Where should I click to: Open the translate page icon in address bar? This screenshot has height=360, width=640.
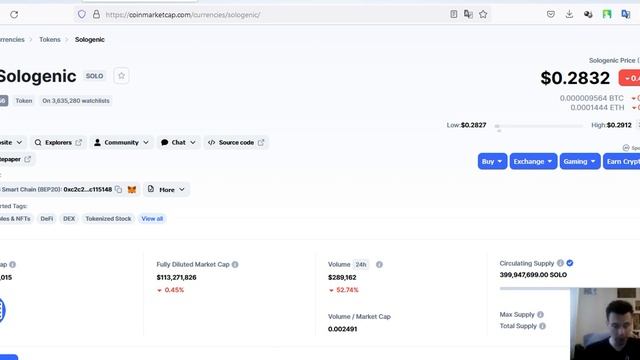468,14
